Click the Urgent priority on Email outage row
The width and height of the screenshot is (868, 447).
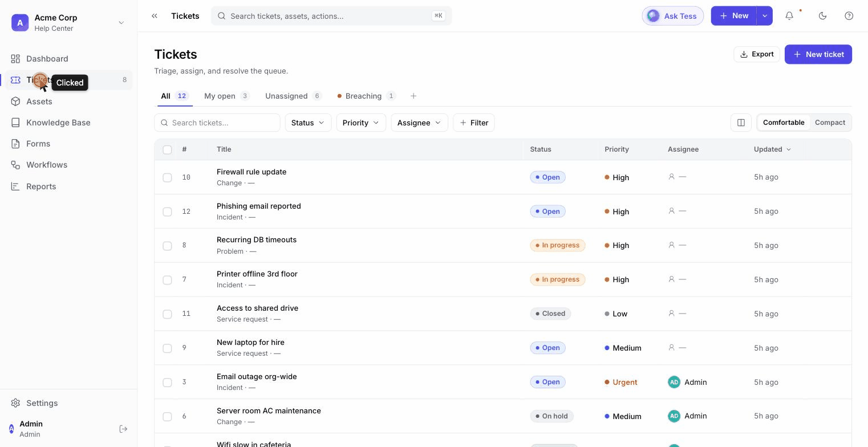(621, 382)
